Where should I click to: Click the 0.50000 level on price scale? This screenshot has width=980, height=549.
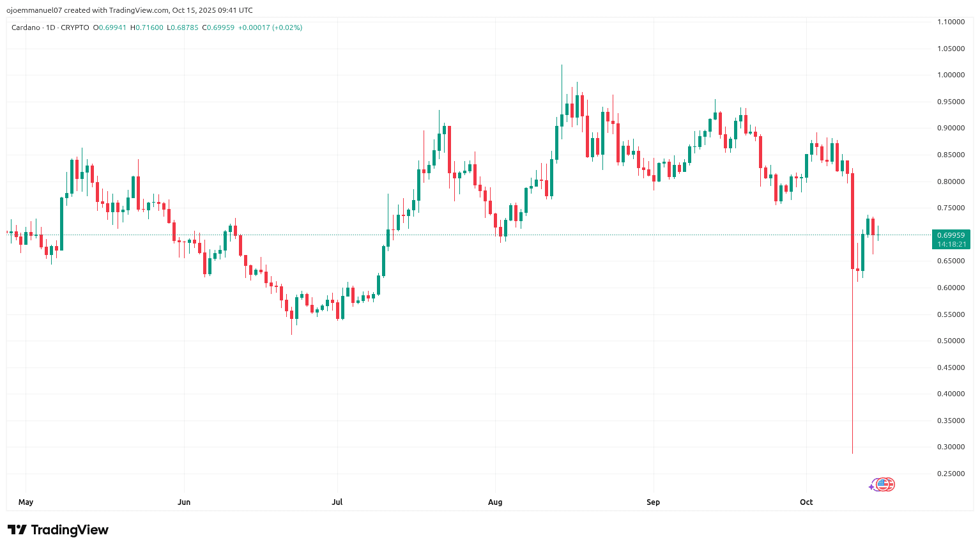[x=951, y=341]
